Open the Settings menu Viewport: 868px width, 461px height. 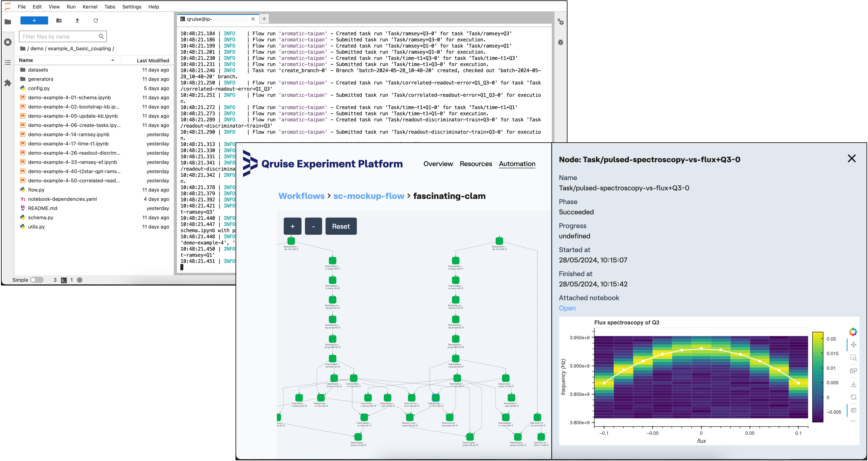tap(132, 7)
